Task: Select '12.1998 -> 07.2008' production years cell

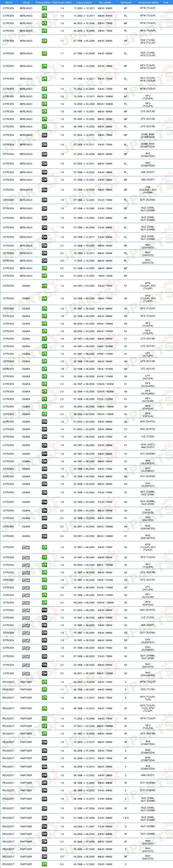Action: pos(84,809)
